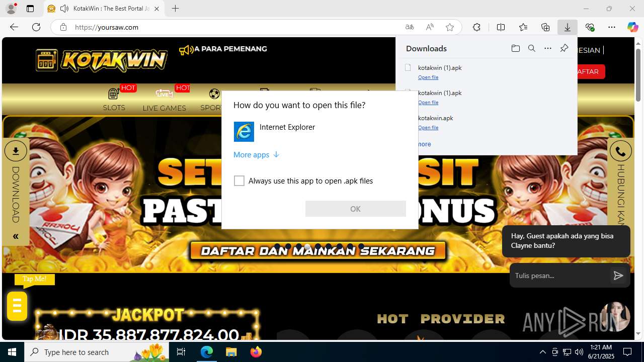
Task: Refresh the page with reload icon
Action: [x=36, y=27]
